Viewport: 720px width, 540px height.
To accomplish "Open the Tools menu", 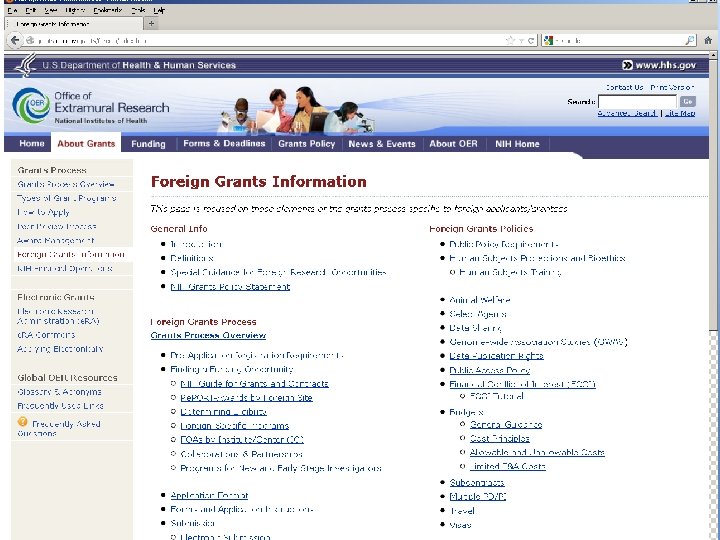I will pos(138,10).
